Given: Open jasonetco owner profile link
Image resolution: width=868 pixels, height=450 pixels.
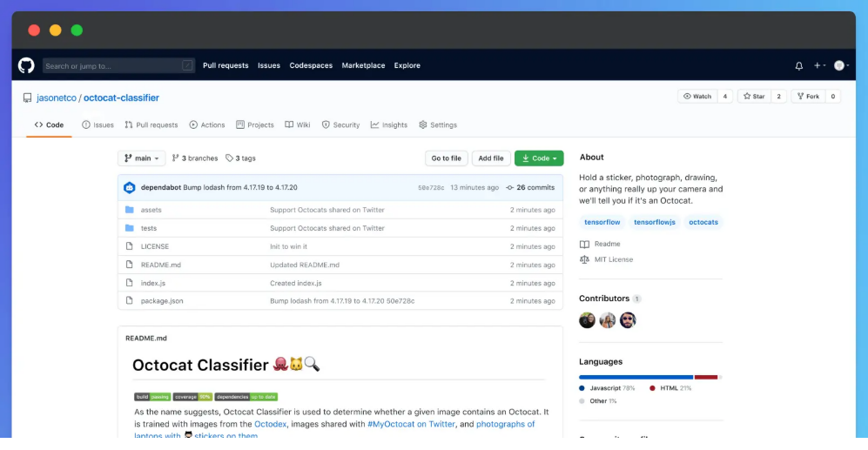Looking at the screenshot, I should click(57, 98).
